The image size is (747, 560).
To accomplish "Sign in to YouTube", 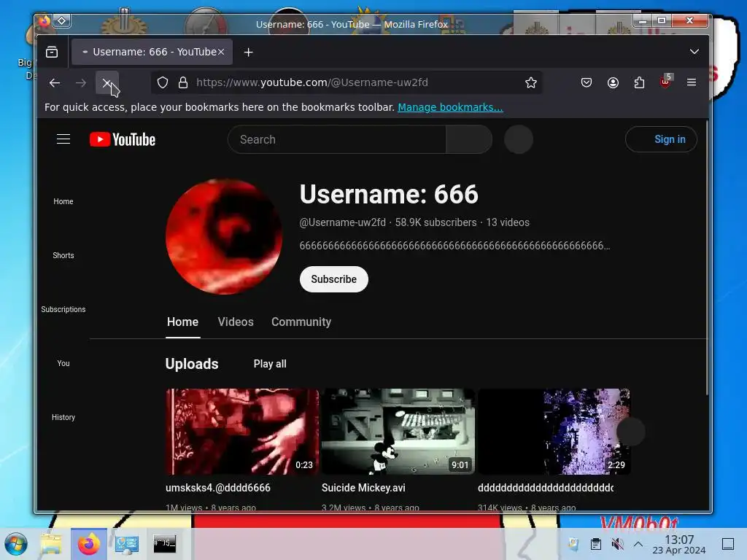I will (661, 139).
